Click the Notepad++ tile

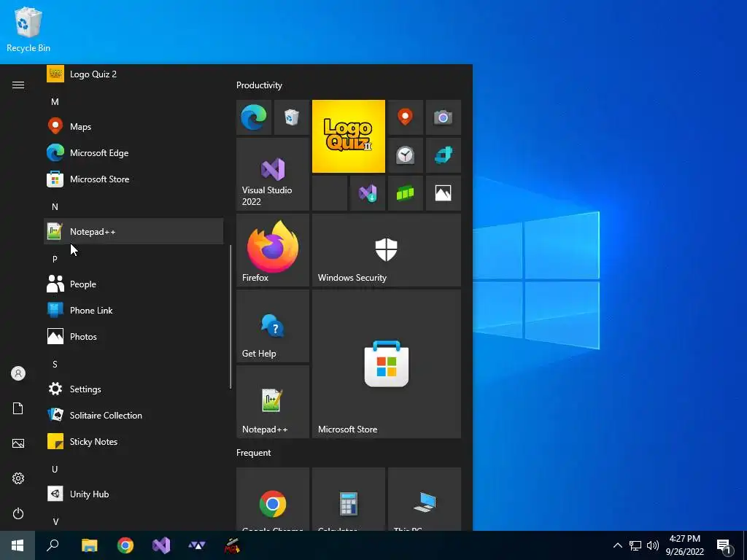(x=273, y=402)
